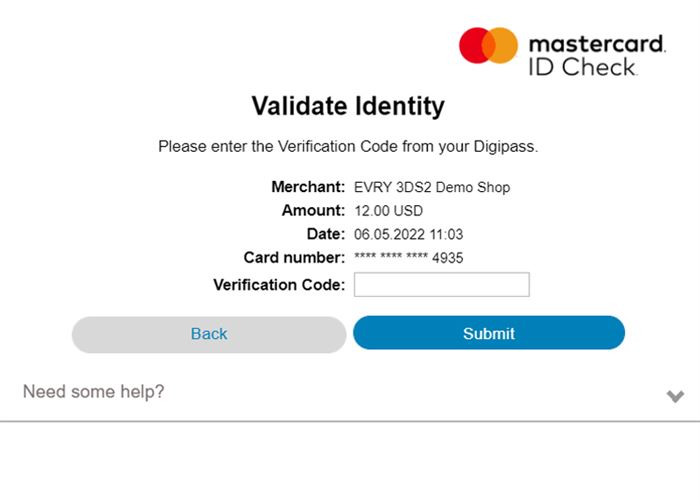The width and height of the screenshot is (700, 503).
Task: Click the EVRY 3DS2 Demo Shop merchant name
Action: [x=432, y=187]
